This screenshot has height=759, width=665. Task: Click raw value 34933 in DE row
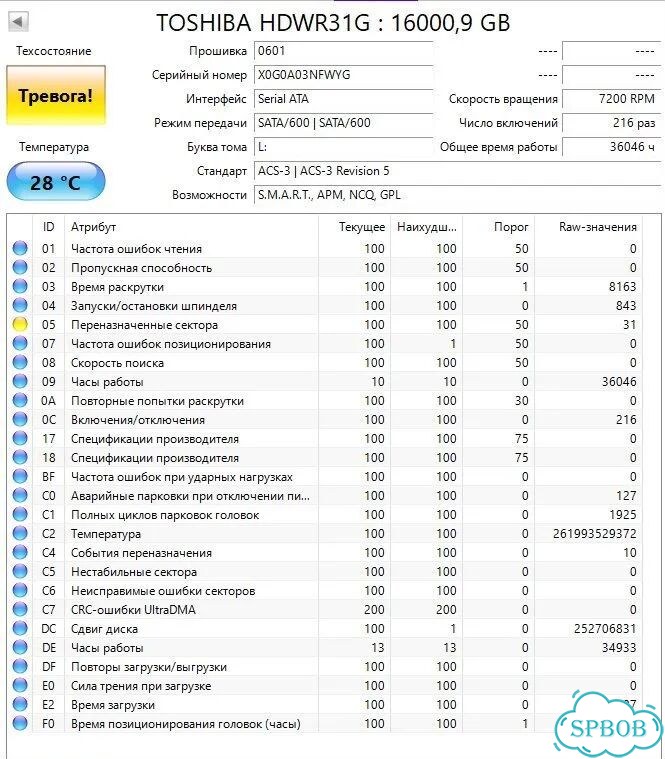pyautogui.click(x=619, y=647)
